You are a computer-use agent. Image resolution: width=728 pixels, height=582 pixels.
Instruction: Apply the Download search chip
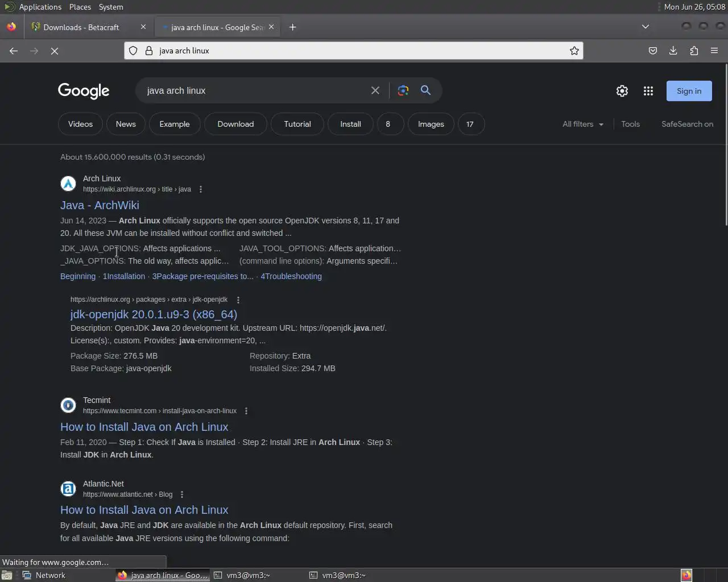tap(235, 124)
